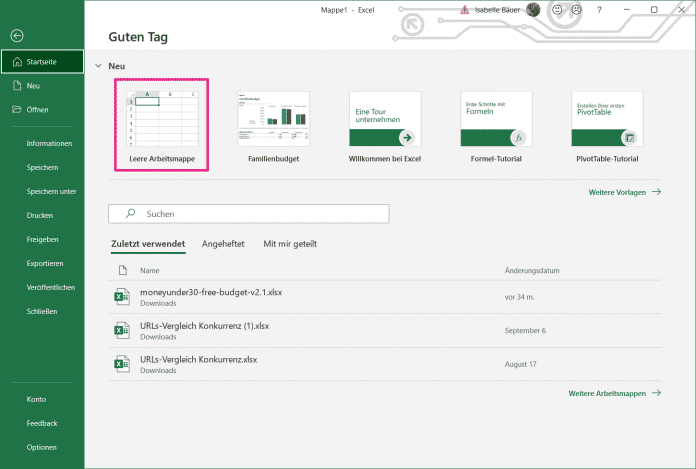Click the account warning triangle icon
The height and width of the screenshot is (469, 696).
tap(464, 10)
